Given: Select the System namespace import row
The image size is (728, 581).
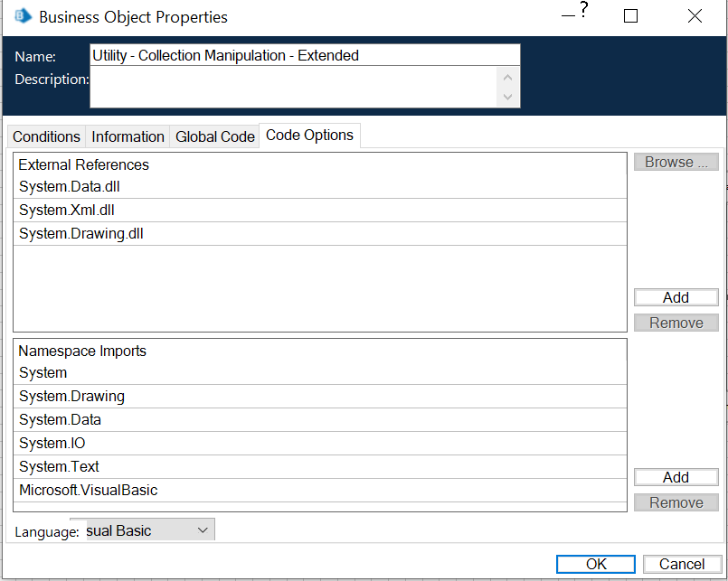Looking at the screenshot, I should [x=320, y=373].
